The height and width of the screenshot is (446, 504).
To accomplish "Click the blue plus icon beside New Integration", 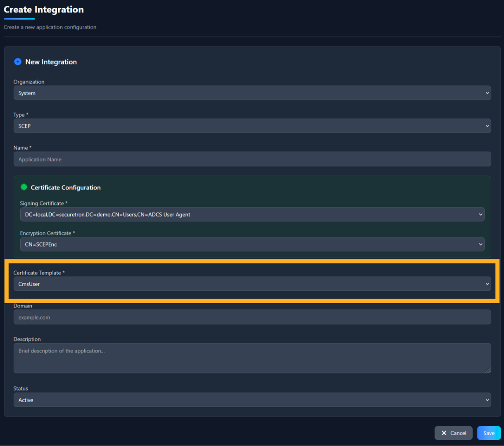I will [18, 62].
